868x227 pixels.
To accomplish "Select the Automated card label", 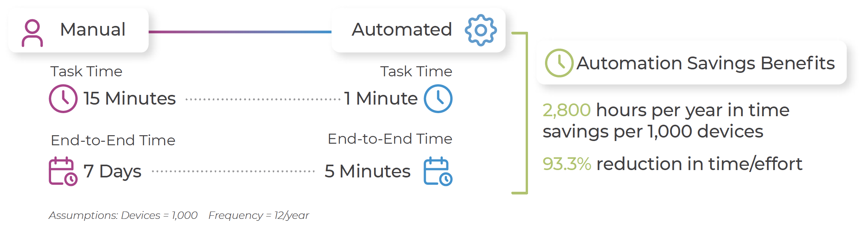I will click(x=402, y=29).
